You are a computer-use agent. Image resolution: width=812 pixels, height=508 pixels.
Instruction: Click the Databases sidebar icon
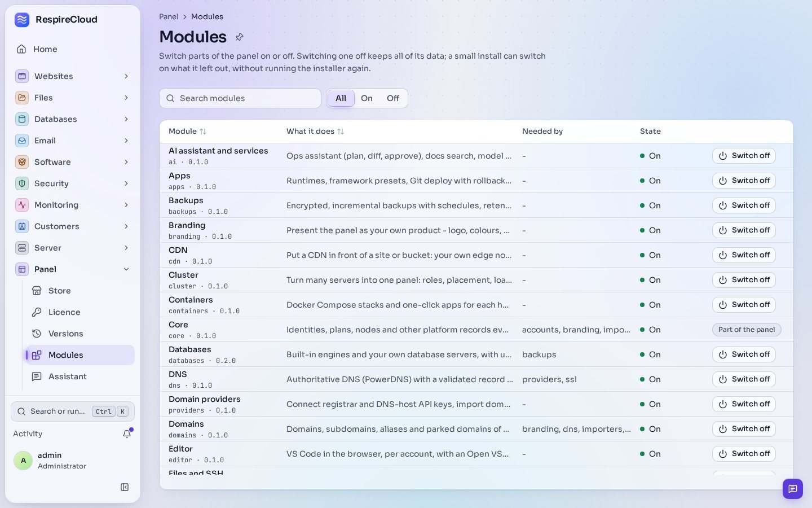(x=22, y=119)
